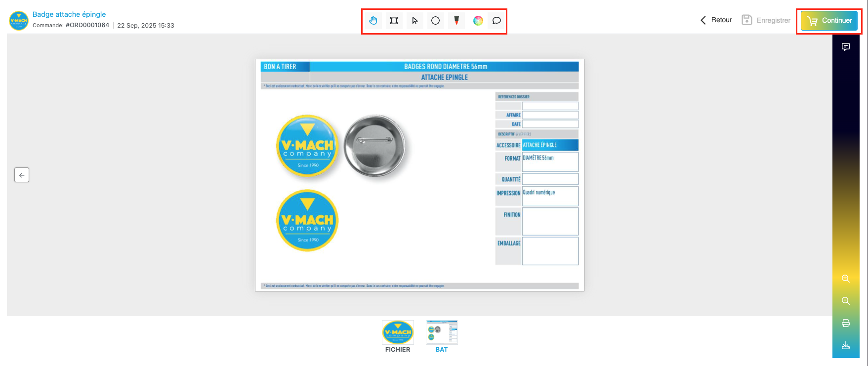Download the proof file
Screen dimensions: 868x366
[845, 345]
